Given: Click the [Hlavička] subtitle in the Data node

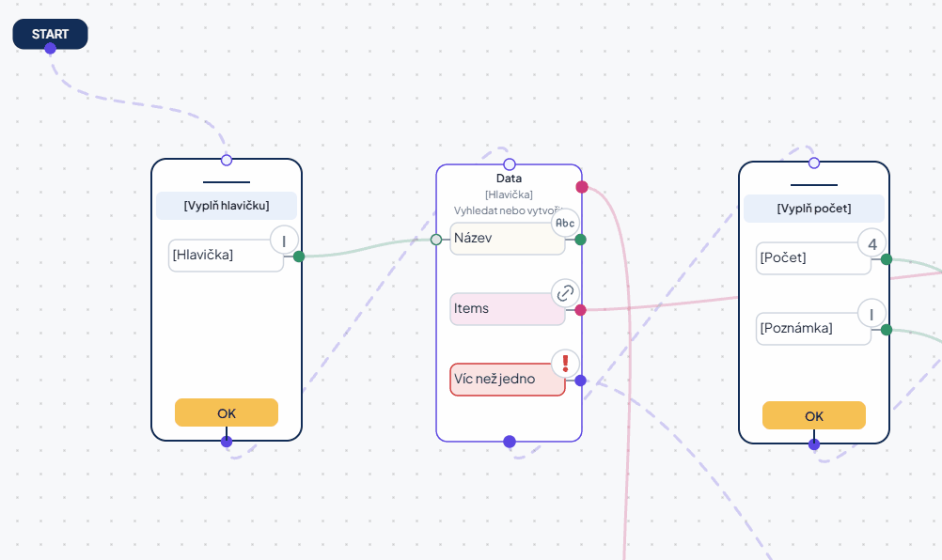Looking at the screenshot, I should pyautogui.click(x=509, y=194).
